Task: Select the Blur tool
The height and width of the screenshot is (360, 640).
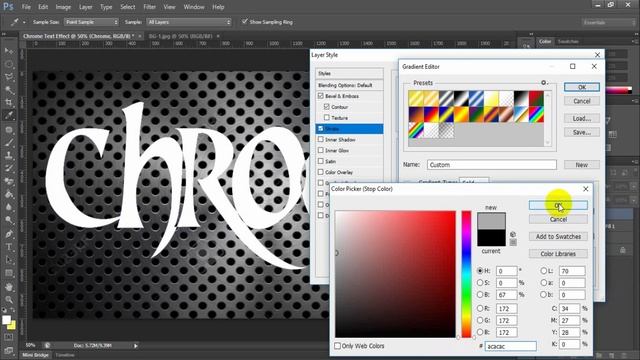Action: pos(9,207)
